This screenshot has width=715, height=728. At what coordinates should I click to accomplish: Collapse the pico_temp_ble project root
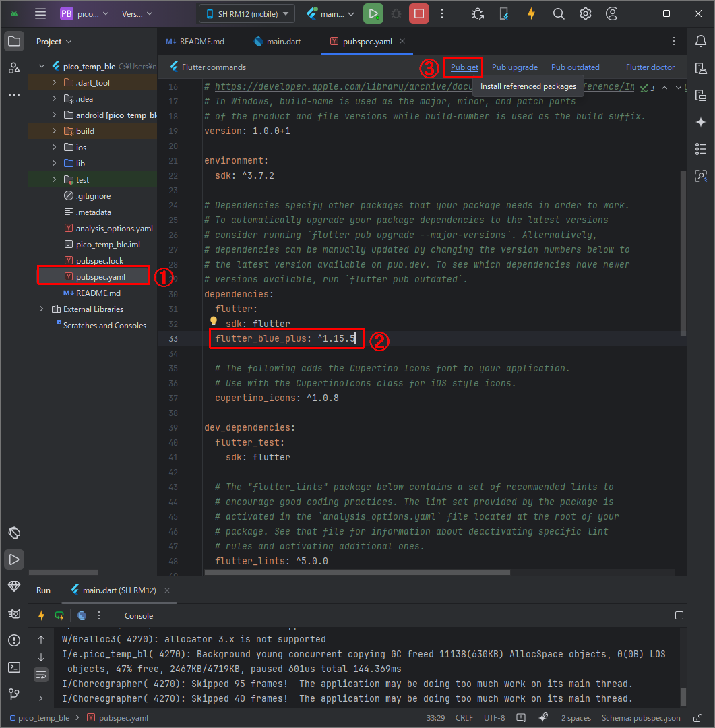42,66
